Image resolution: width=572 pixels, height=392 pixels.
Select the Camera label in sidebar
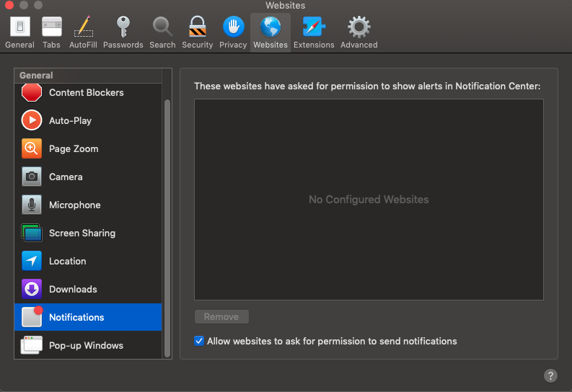click(x=66, y=177)
